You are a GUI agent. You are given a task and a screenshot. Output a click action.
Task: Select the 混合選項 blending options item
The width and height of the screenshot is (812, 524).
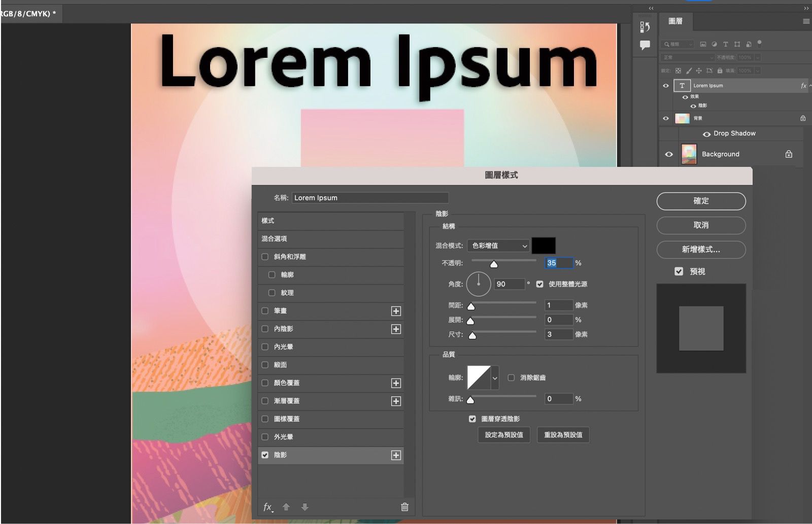click(x=331, y=238)
